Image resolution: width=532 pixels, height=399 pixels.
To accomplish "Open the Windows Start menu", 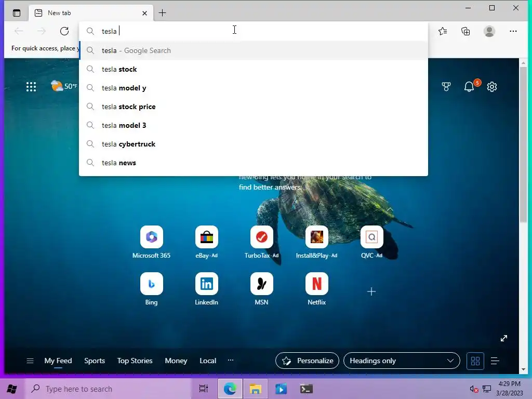I will [x=12, y=389].
